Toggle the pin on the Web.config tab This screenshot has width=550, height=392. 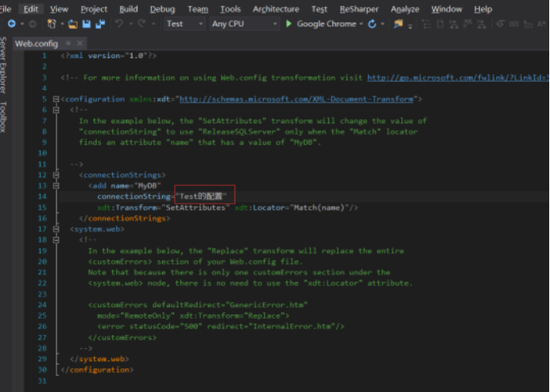click(68, 43)
